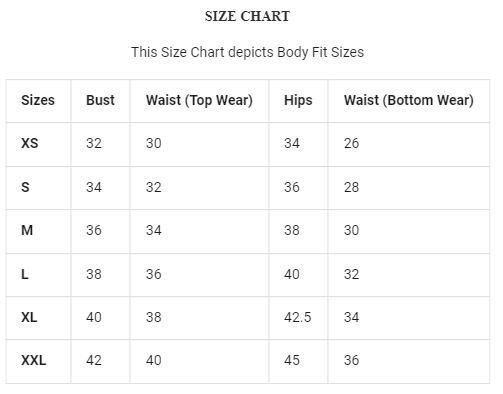Click the 42.5 hips value for XL
The height and width of the screenshot is (394, 503).
[297, 317]
